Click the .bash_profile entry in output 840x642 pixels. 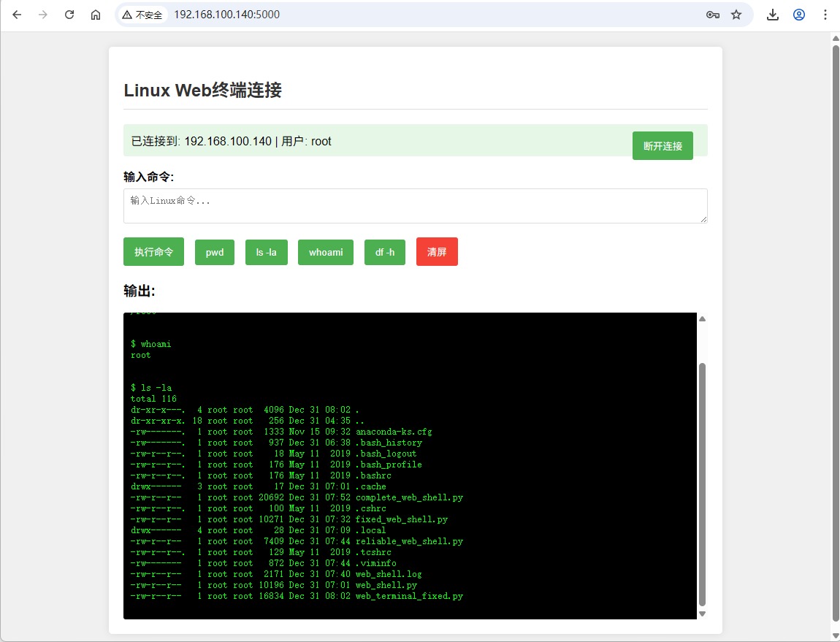(x=389, y=465)
